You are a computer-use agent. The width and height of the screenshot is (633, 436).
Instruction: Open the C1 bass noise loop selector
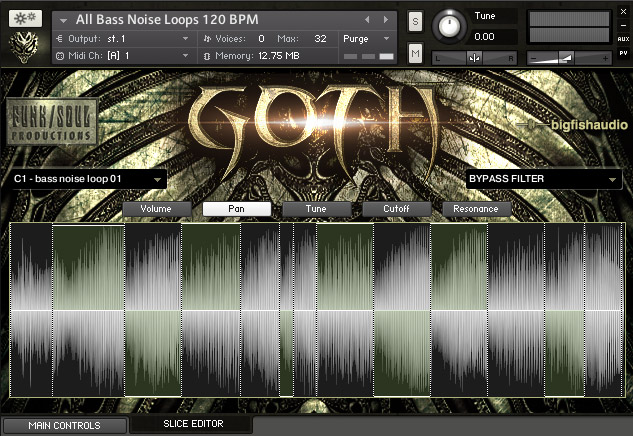(x=88, y=179)
